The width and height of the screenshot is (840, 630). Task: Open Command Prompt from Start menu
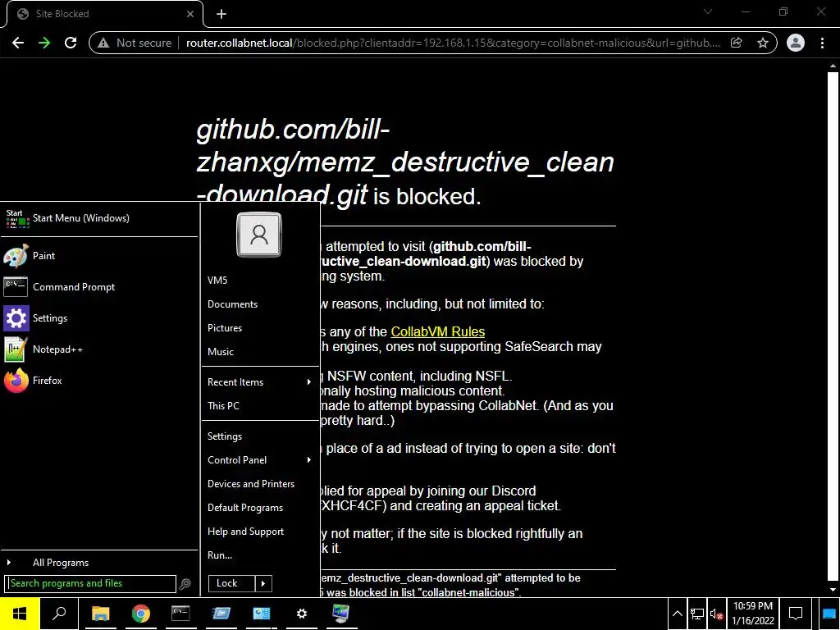[x=99, y=286]
